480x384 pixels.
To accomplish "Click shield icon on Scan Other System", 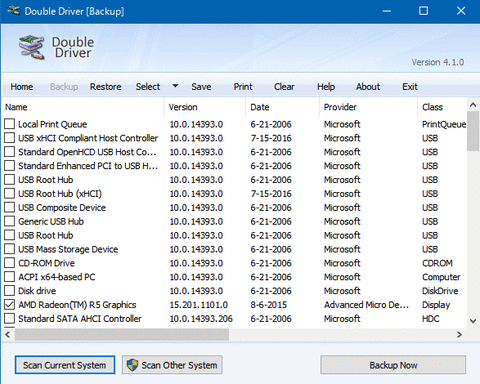I will [x=132, y=365].
